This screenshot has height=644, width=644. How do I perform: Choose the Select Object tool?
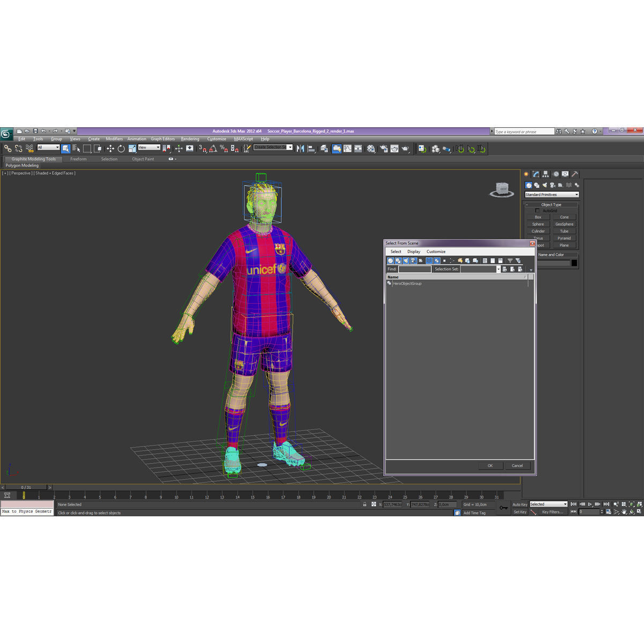(65, 148)
